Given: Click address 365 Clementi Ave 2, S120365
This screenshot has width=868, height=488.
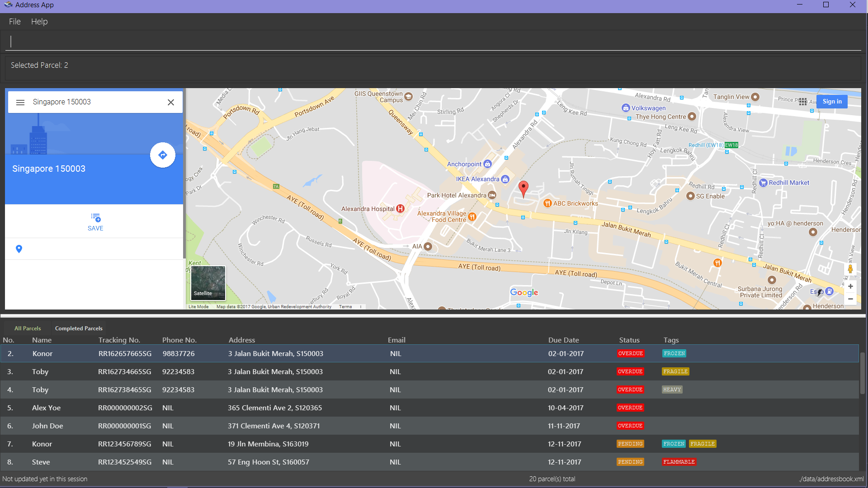Looking at the screenshot, I should pos(275,408).
